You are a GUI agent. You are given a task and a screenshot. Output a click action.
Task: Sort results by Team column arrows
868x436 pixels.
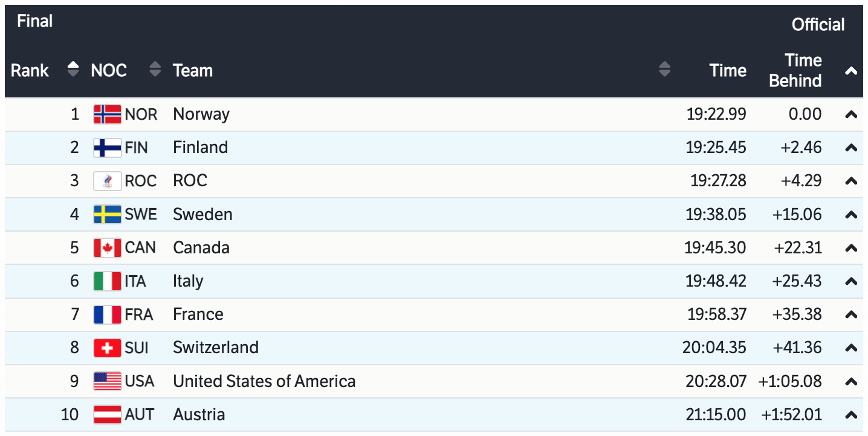point(664,70)
